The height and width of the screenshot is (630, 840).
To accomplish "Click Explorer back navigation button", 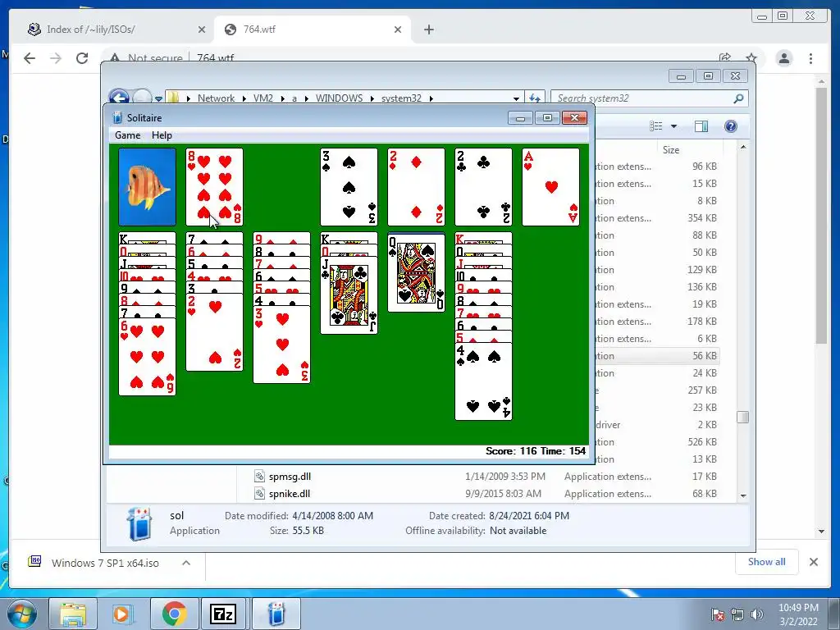I will pos(119,98).
